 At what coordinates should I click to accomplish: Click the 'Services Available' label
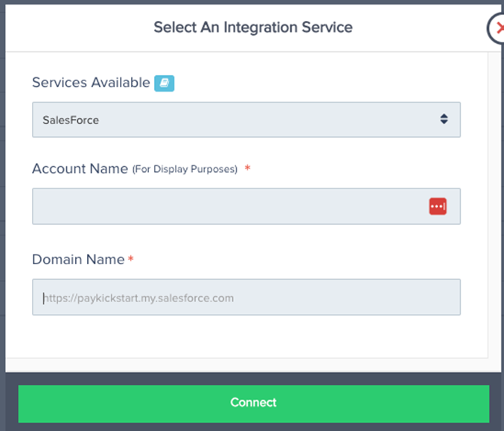tap(91, 83)
